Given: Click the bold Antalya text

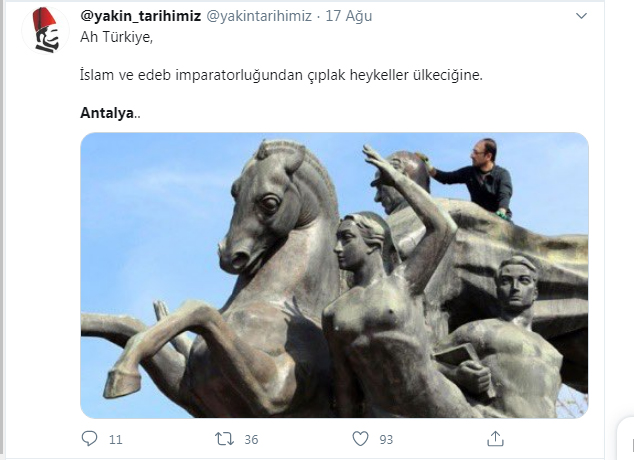Looking at the screenshot, I should [x=107, y=113].
